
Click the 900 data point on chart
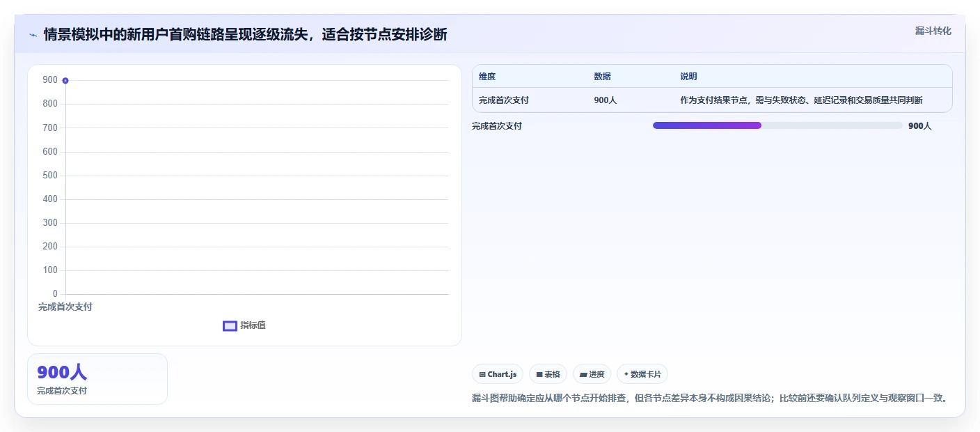pyautogui.click(x=65, y=81)
